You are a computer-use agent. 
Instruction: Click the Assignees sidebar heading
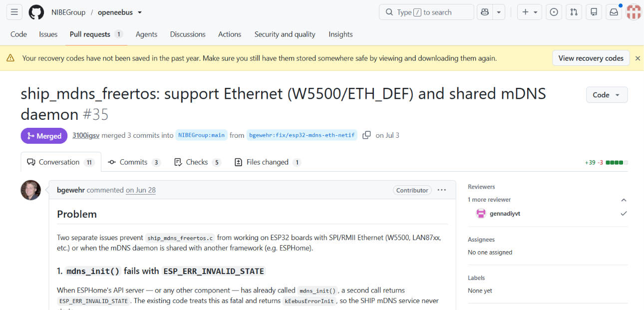click(x=481, y=240)
